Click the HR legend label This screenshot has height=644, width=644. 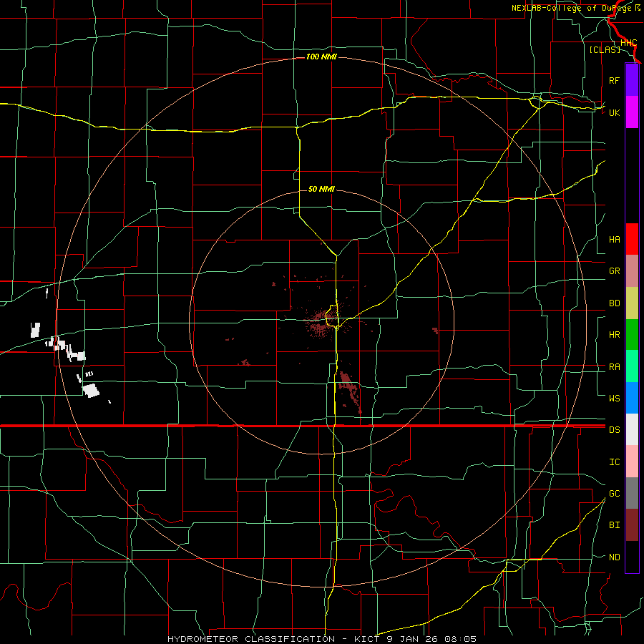click(614, 335)
